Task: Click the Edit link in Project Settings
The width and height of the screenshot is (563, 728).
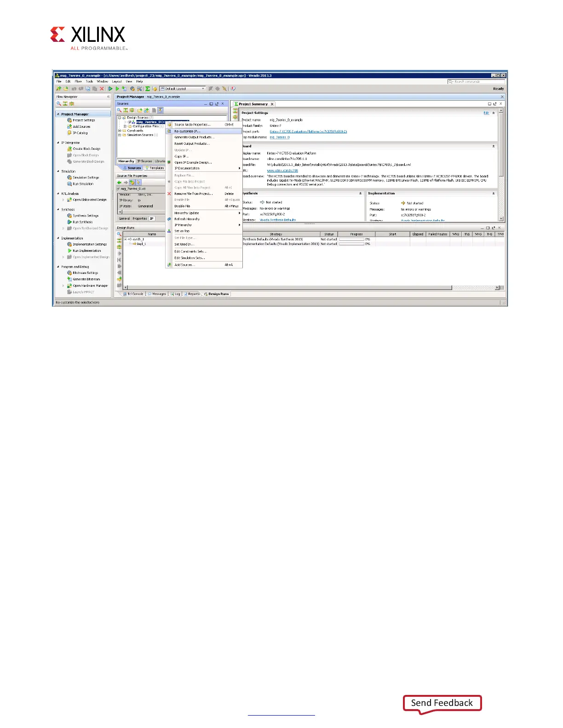Action: tap(486, 113)
